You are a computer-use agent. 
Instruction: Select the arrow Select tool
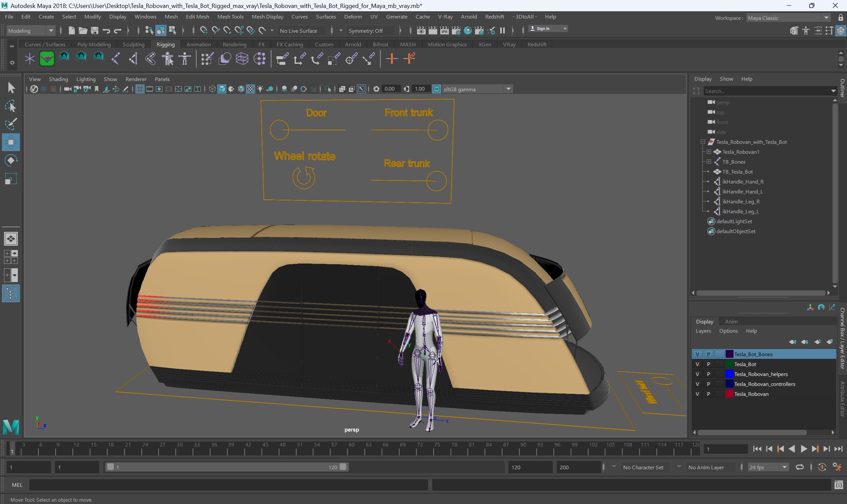(x=11, y=88)
